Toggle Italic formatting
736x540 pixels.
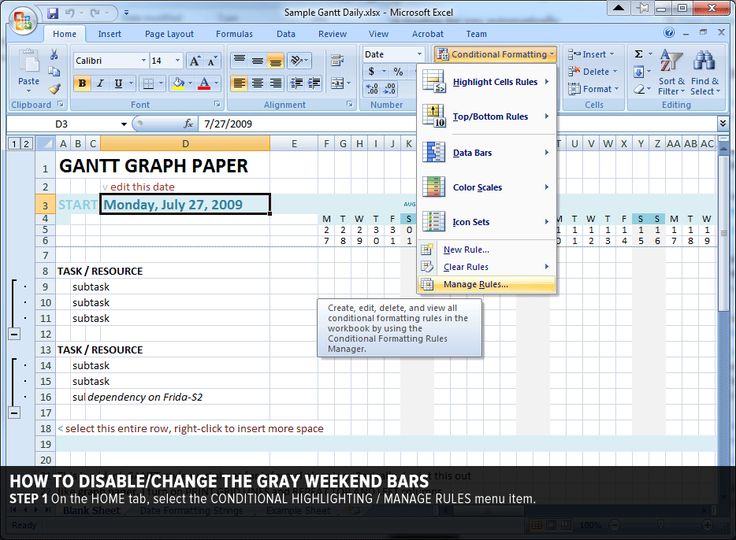coord(100,84)
